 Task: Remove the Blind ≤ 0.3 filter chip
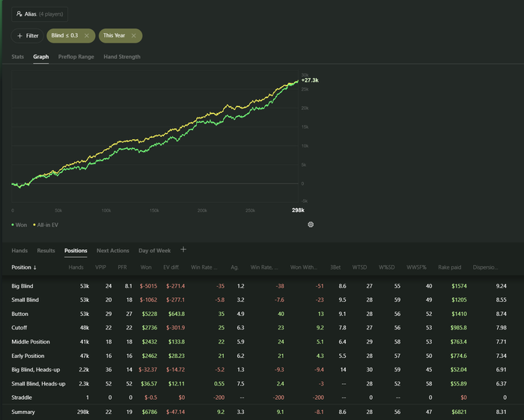pos(86,35)
